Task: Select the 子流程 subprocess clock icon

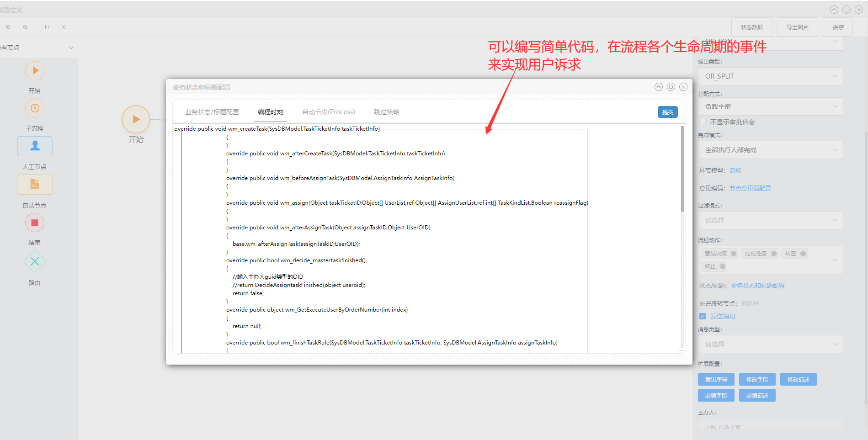Action: click(35, 108)
